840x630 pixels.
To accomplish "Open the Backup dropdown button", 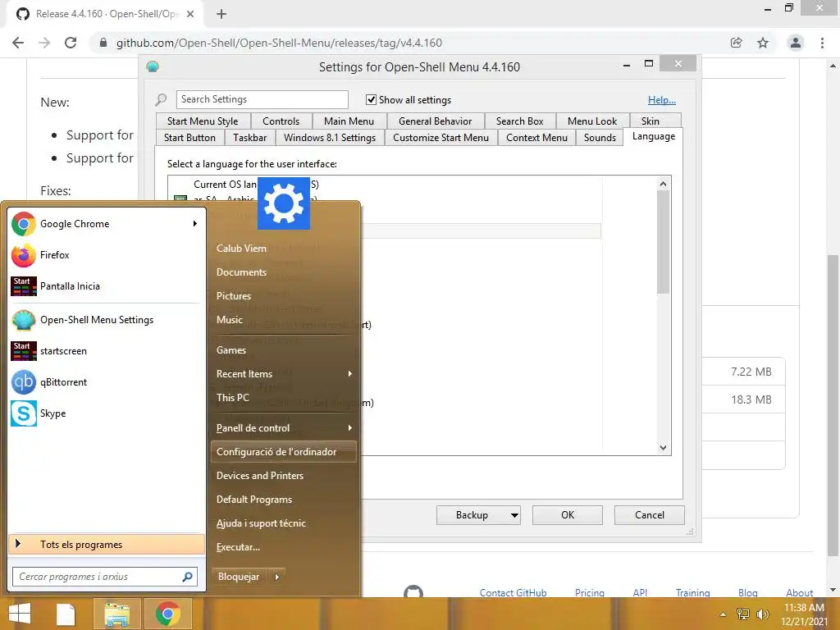I will click(x=514, y=515).
